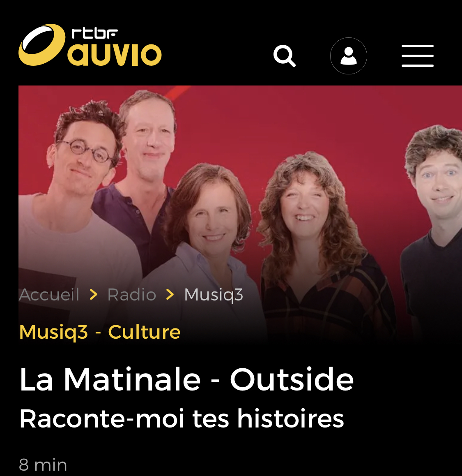Image resolution: width=462 pixels, height=476 pixels.
Task: Open the hamburger menu
Action: [x=417, y=56]
